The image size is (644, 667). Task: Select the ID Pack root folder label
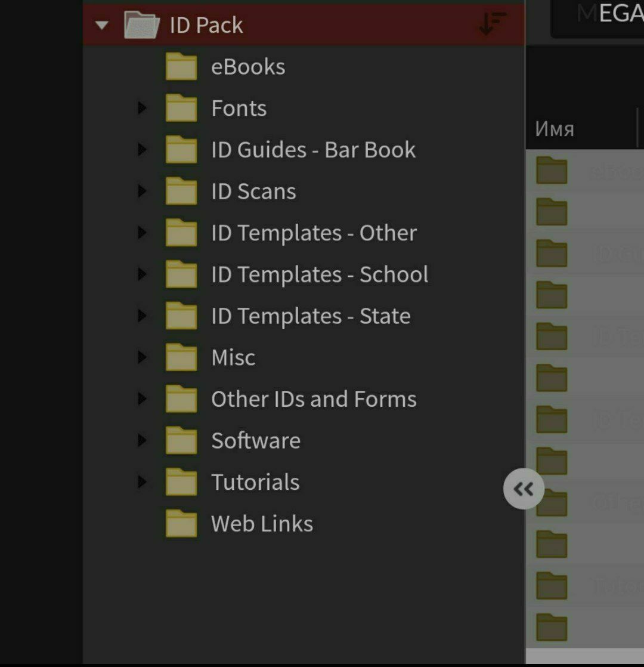coord(206,25)
